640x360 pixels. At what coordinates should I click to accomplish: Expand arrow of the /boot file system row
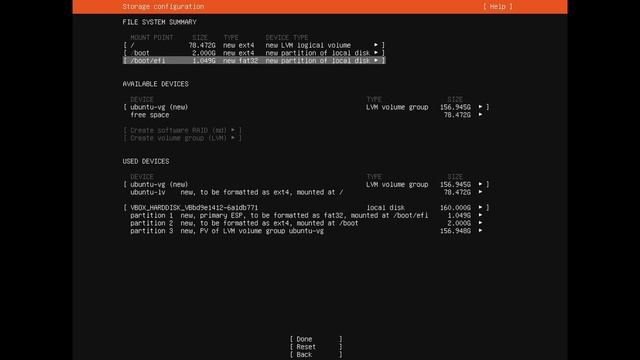pyautogui.click(x=376, y=53)
